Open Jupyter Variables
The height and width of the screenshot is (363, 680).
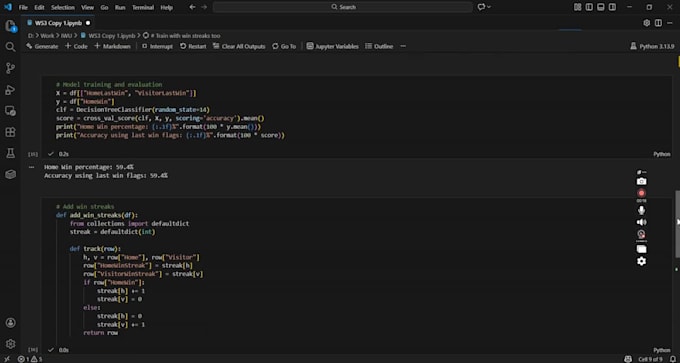tap(333, 46)
